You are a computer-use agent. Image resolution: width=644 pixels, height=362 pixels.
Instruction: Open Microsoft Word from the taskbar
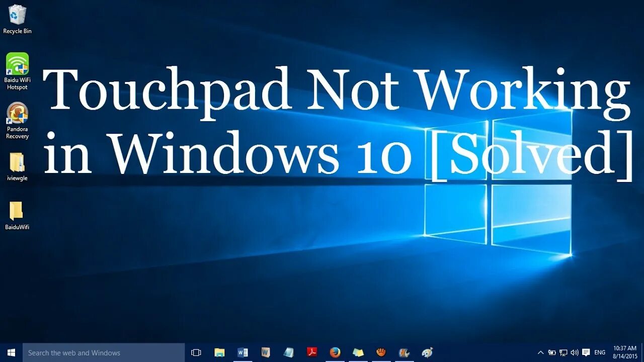(x=243, y=352)
